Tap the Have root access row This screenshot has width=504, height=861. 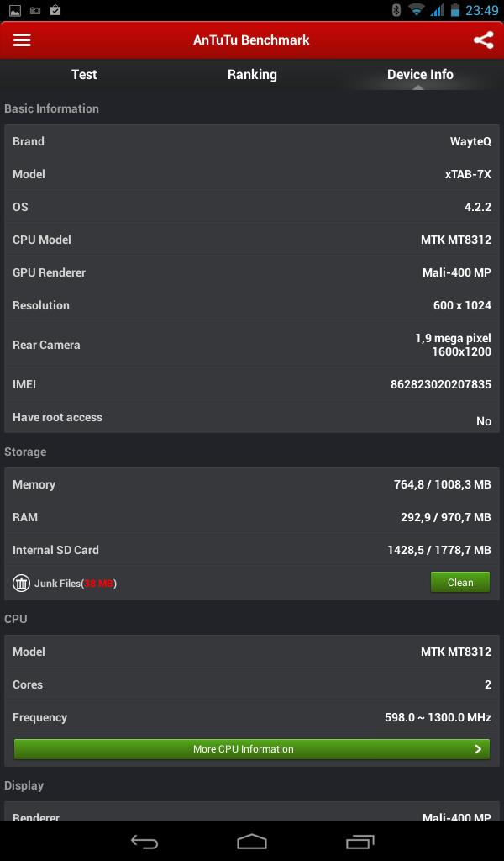pyautogui.click(x=251, y=417)
